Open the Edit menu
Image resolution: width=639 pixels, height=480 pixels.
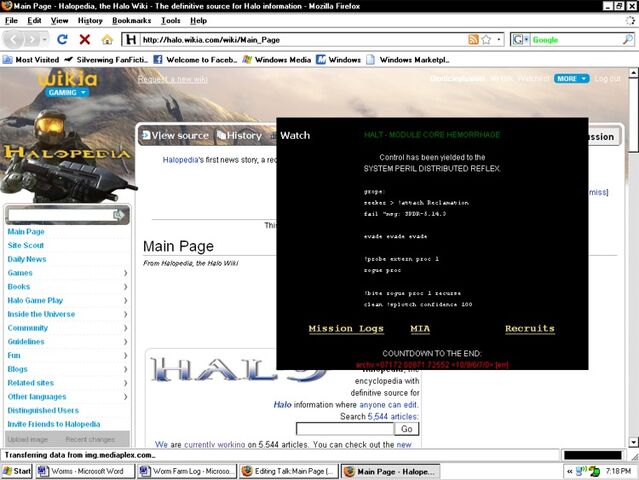[x=34, y=20]
